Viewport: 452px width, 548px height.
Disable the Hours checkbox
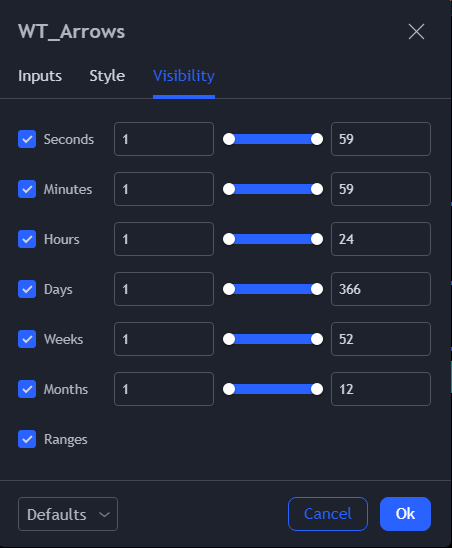click(x=27, y=239)
